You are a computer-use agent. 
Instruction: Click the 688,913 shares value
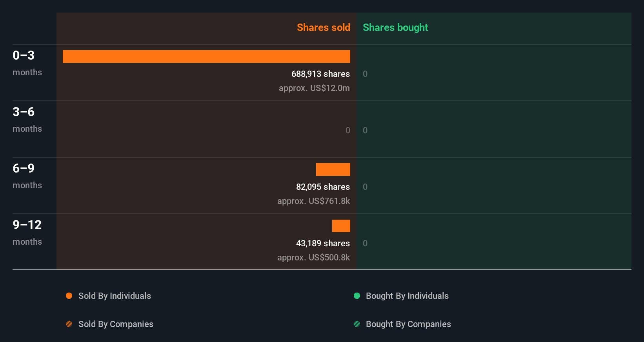tap(320, 74)
